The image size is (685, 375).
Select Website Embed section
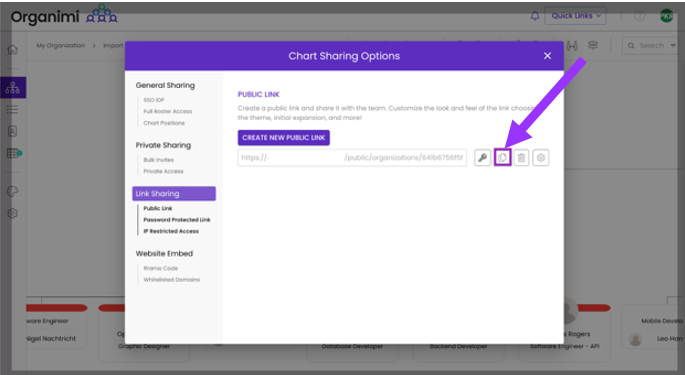pyautogui.click(x=164, y=253)
